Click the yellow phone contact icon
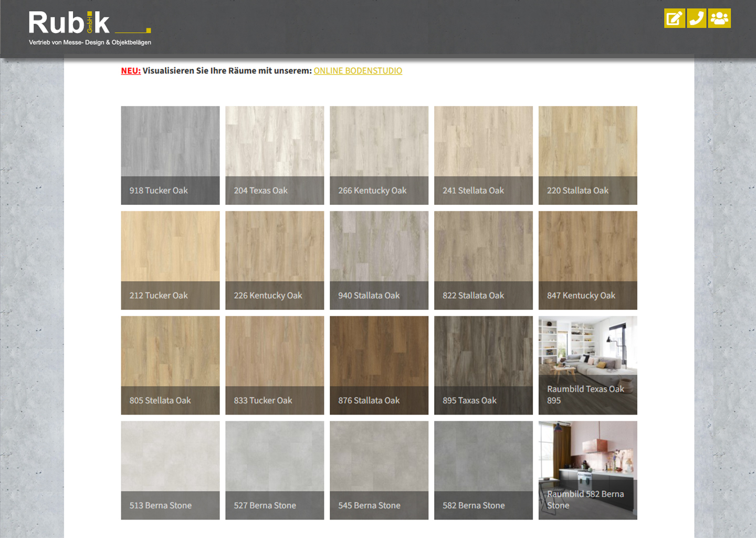Image resolution: width=756 pixels, height=538 pixels. (x=697, y=18)
